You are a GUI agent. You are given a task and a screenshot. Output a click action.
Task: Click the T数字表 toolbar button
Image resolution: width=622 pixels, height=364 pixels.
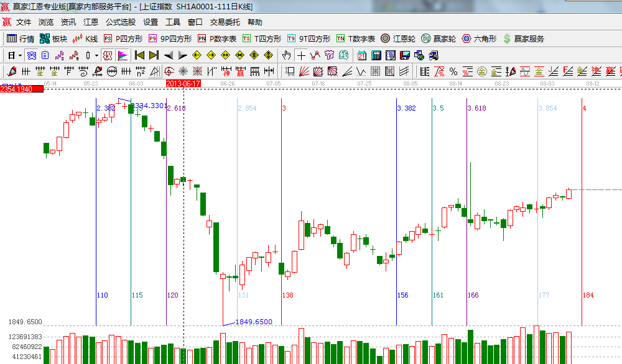click(x=355, y=39)
